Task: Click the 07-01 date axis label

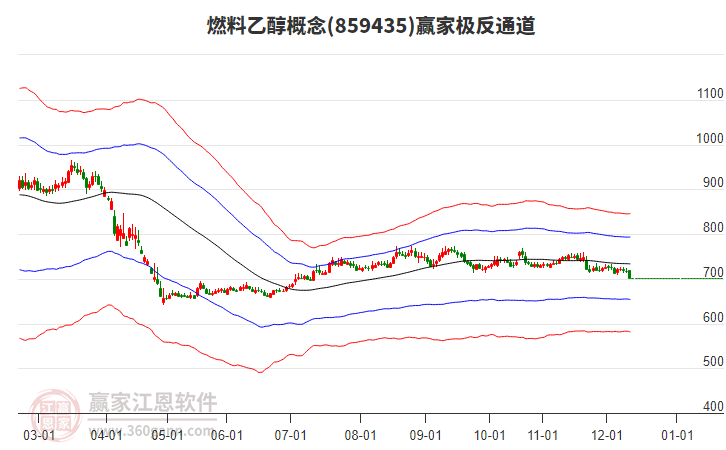Action: (290, 435)
